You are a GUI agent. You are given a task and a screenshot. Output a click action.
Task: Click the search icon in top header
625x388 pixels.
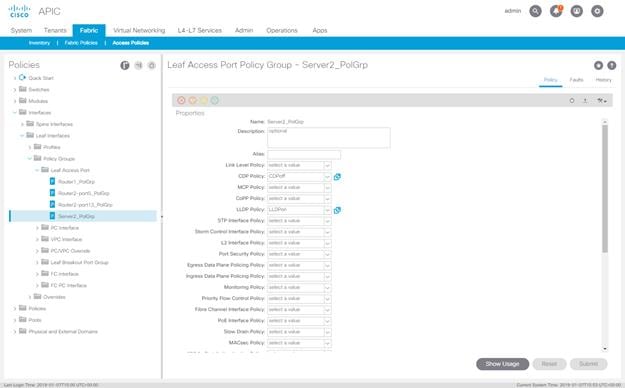pyautogui.click(x=535, y=11)
